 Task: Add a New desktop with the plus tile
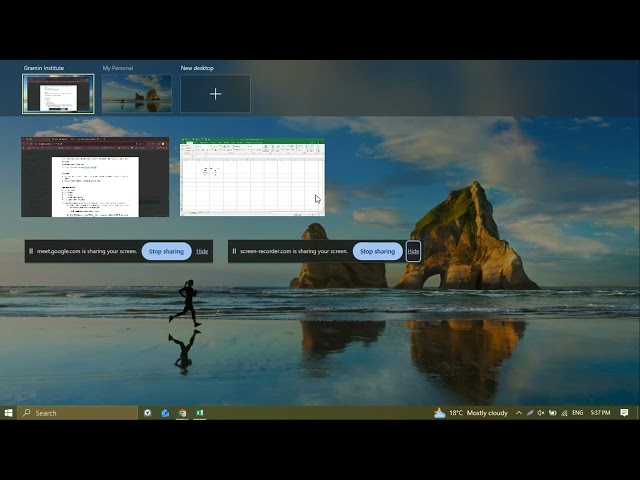(x=216, y=93)
